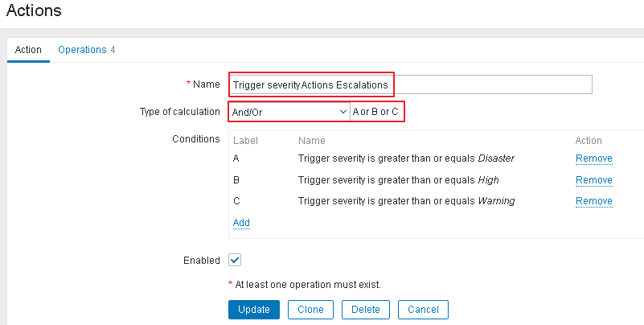Click the Disaster severity condition text
This screenshot has width=644, height=325.
(405, 158)
